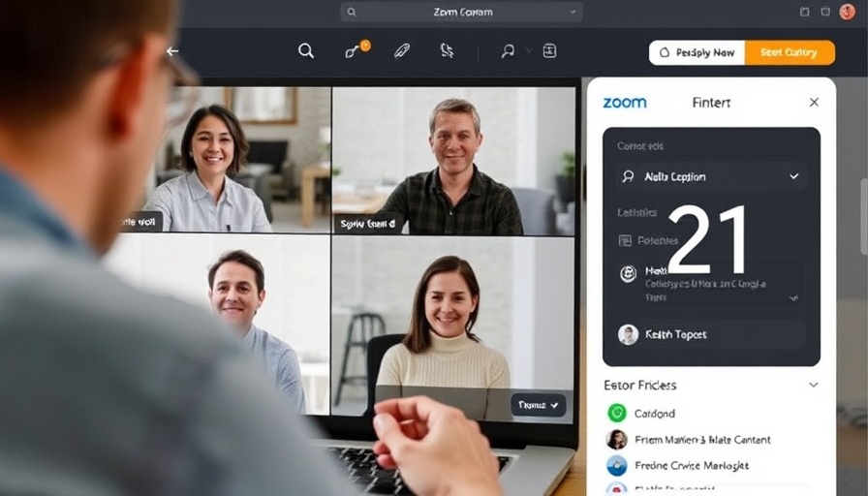Open the user avatar in the top-right corner

847,11
